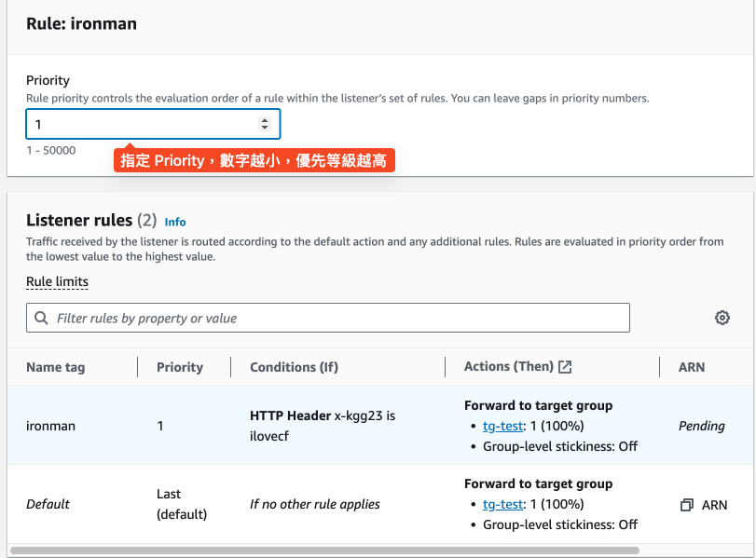Click the Name tag column header
The height and width of the screenshot is (558, 756).
tap(56, 367)
